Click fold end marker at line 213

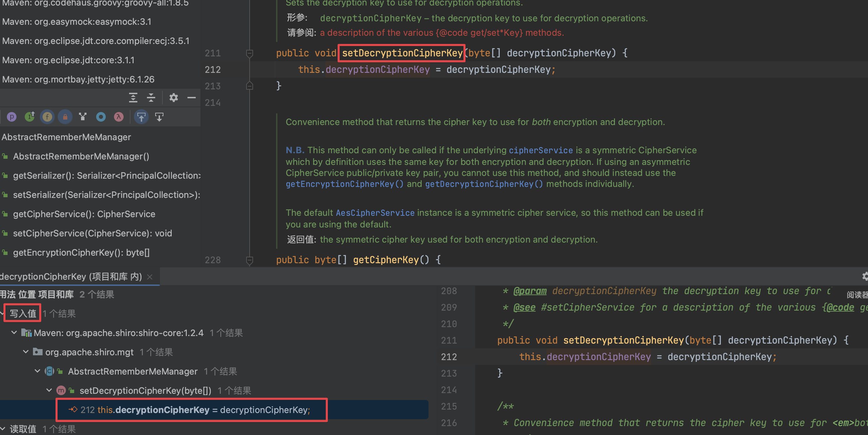point(250,86)
